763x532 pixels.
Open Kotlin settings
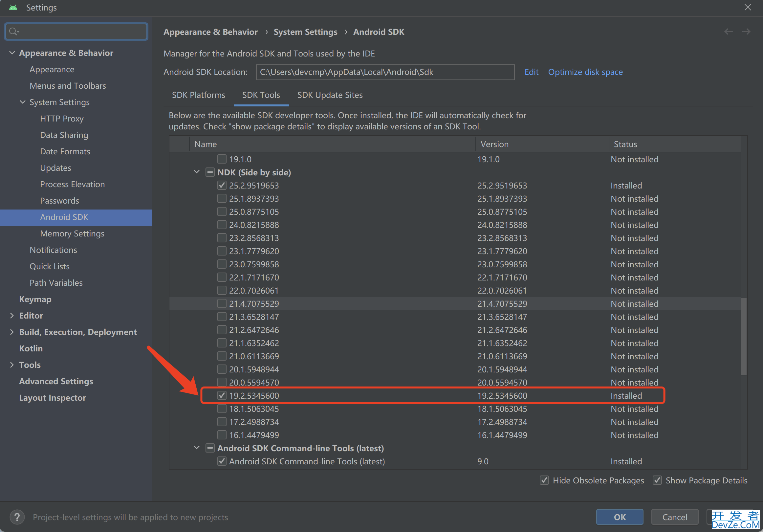tap(31, 348)
